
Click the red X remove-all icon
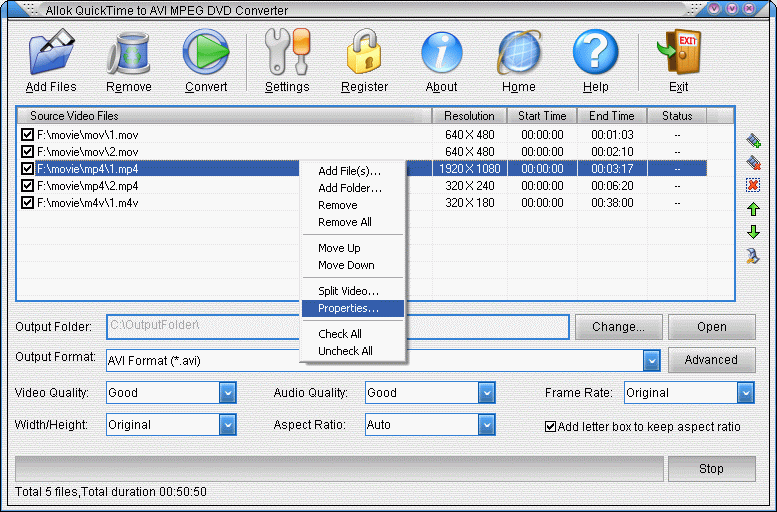(x=753, y=185)
